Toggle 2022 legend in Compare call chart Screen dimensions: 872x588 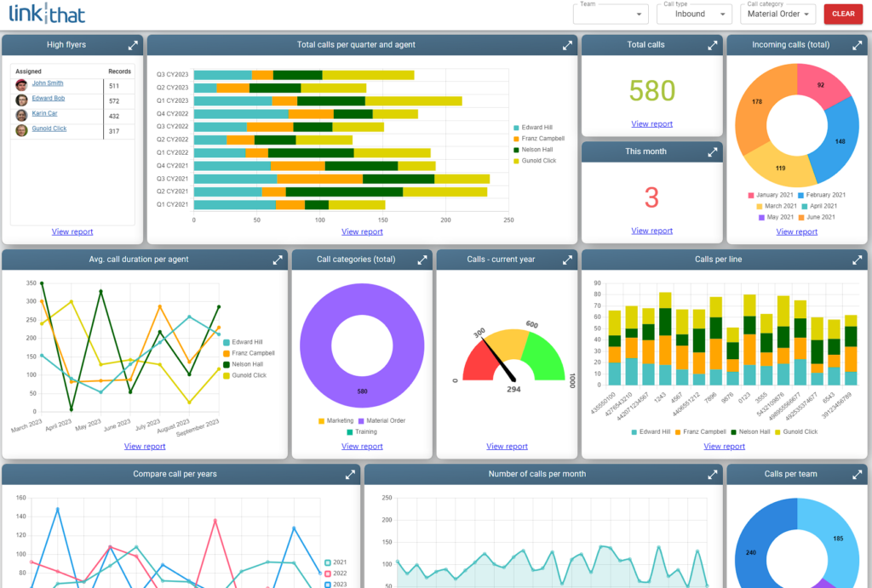point(336,574)
